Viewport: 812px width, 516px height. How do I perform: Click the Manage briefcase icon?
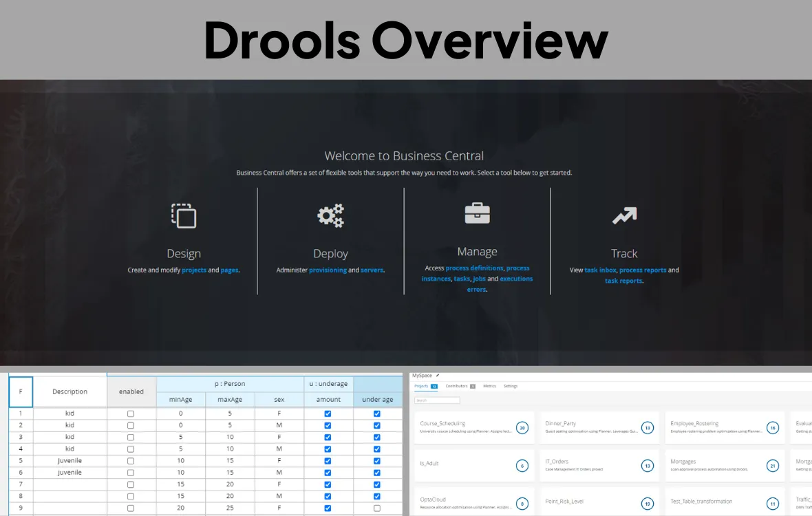pyautogui.click(x=477, y=213)
